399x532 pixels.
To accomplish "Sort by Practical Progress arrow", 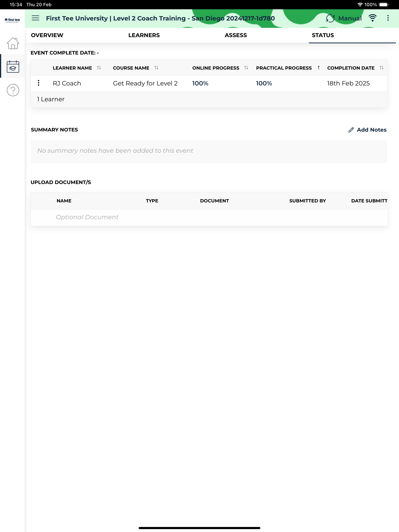I will click(x=319, y=68).
